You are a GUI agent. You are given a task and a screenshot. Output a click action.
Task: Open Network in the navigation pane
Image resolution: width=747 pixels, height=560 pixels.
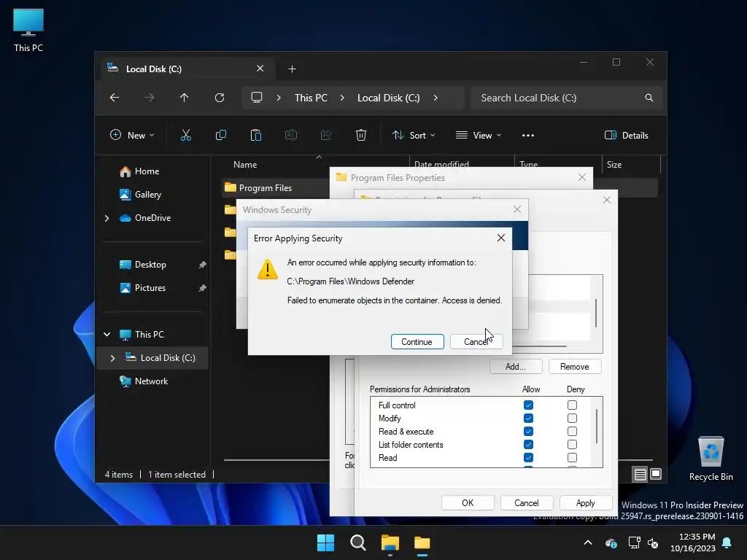coord(151,381)
